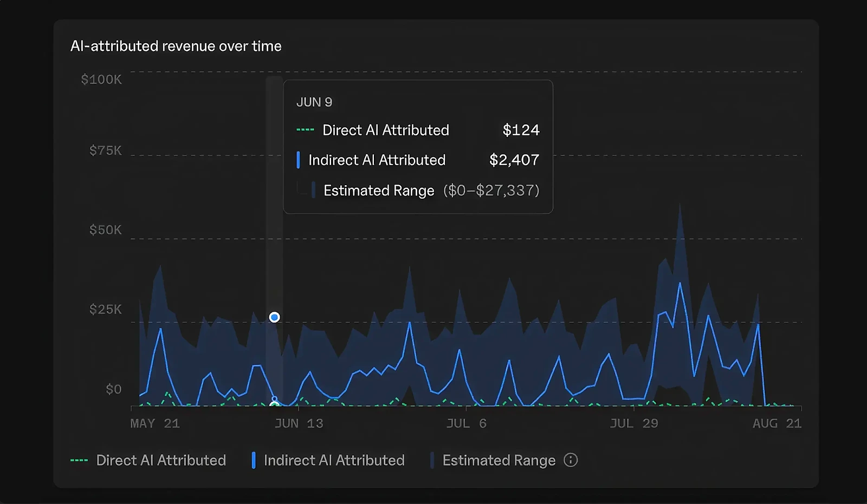Viewport: 867px width, 504px height.
Task: Toggle Estimated Range legend item
Action: [x=493, y=460]
